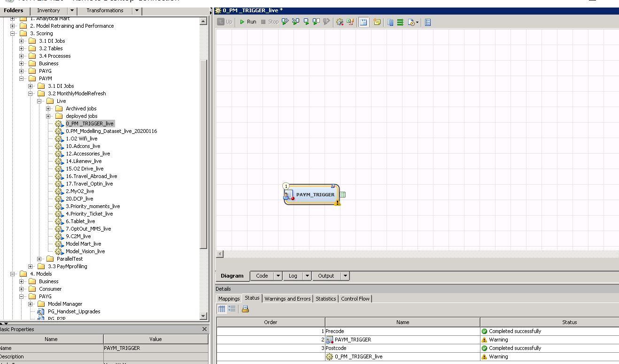Click the copy icon in the job editor toolbar

[391, 22]
